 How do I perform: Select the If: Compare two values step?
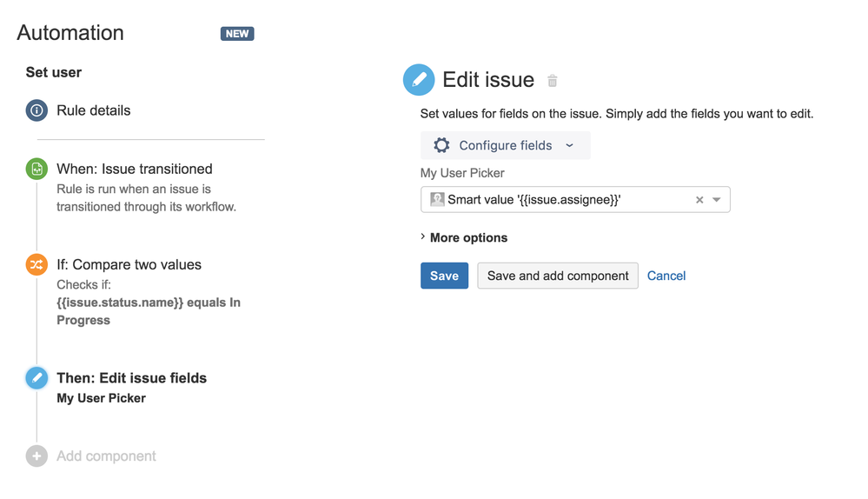point(129,265)
